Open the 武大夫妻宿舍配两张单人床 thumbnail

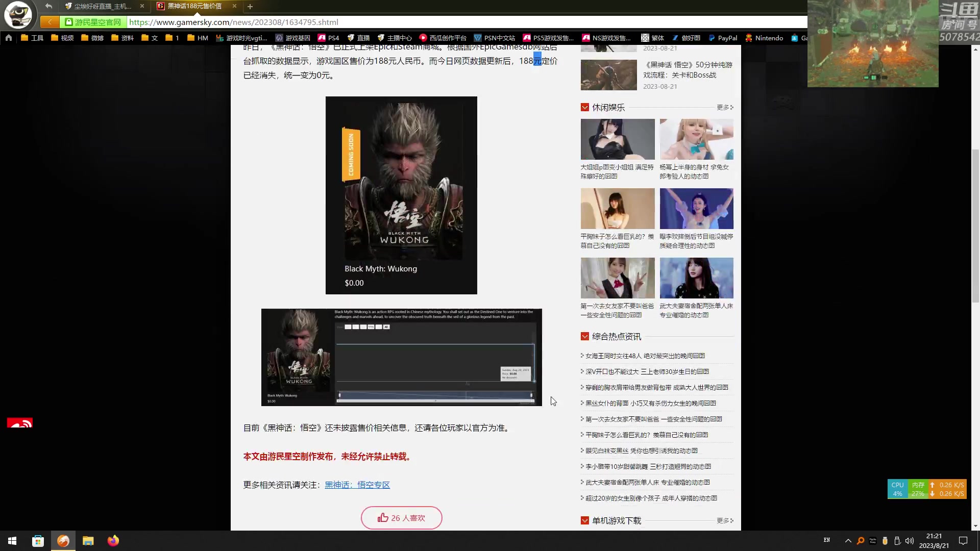(x=696, y=278)
